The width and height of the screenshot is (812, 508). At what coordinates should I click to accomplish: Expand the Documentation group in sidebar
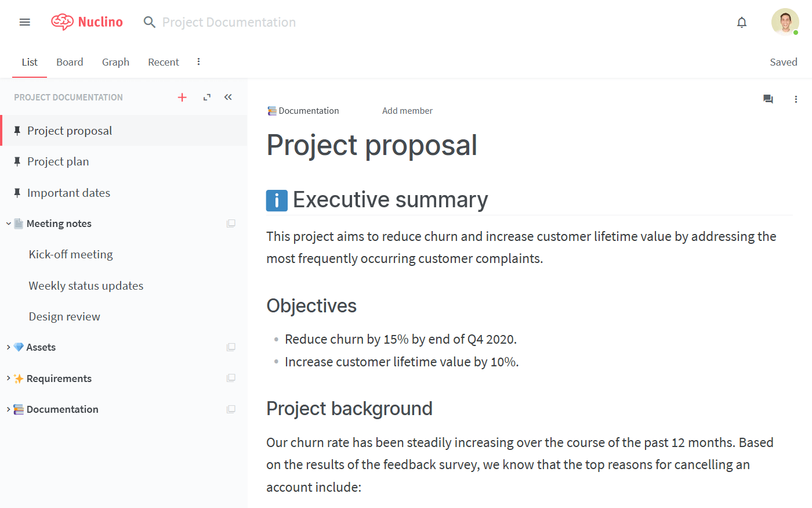pos(9,409)
